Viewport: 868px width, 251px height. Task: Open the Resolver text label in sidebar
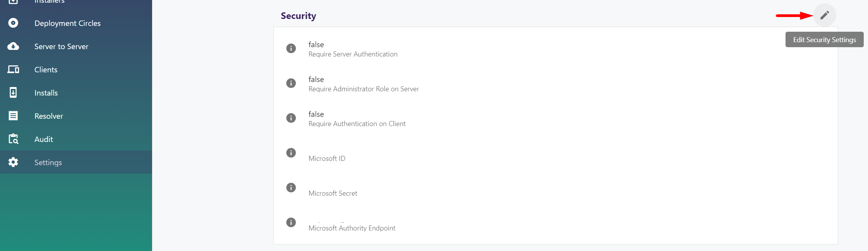pyautogui.click(x=48, y=116)
